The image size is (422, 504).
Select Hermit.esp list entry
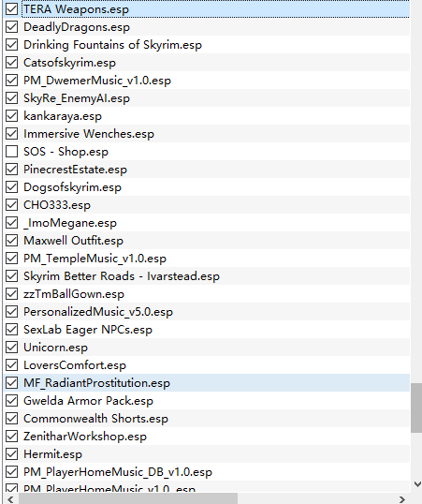53,454
